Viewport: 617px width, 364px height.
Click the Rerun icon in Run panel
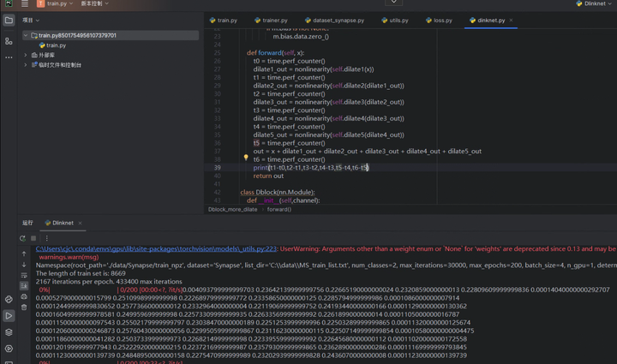pyautogui.click(x=22, y=238)
